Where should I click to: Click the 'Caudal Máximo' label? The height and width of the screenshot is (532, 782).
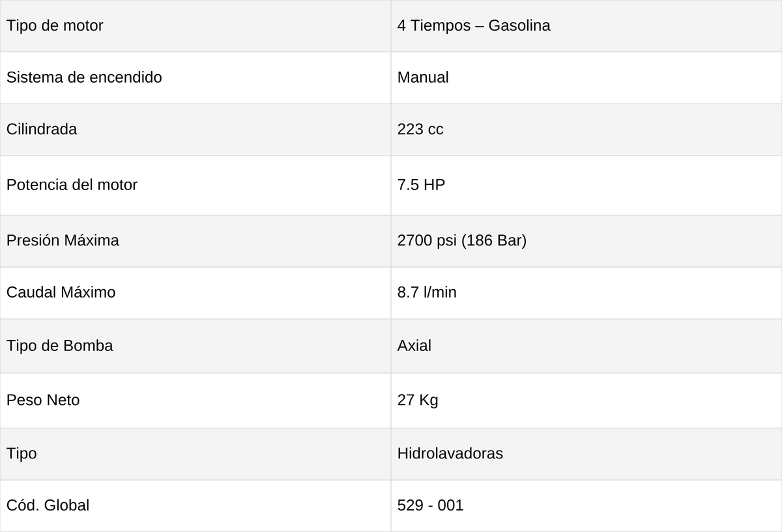pos(61,293)
